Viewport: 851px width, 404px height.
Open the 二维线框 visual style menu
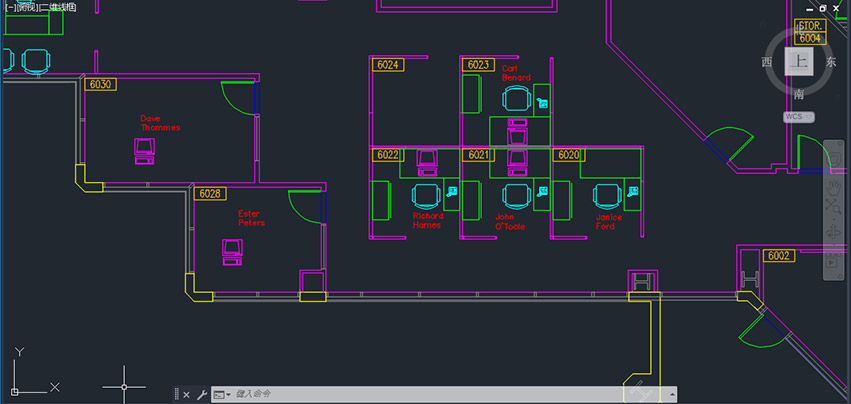click(x=58, y=7)
